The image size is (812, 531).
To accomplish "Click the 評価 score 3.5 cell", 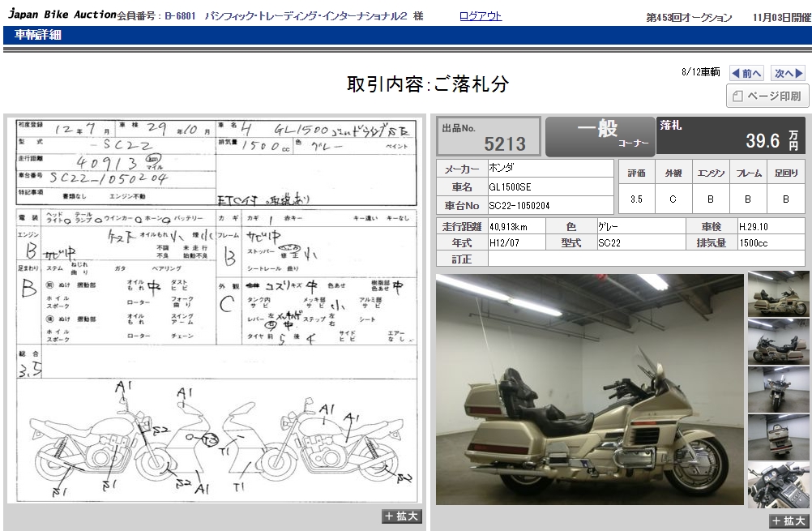I will pyautogui.click(x=636, y=199).
